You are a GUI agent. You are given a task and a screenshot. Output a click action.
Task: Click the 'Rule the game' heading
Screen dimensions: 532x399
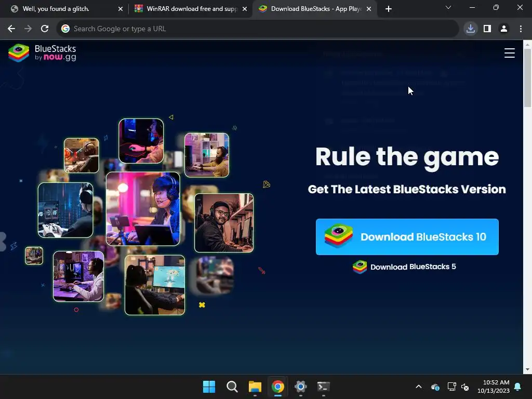pyautogui.click(x=407, y=157)
